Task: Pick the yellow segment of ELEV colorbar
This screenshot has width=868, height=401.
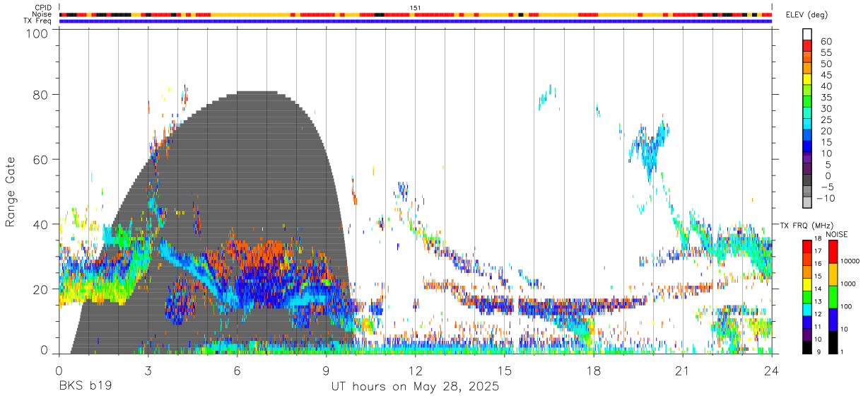Action: 807,80
